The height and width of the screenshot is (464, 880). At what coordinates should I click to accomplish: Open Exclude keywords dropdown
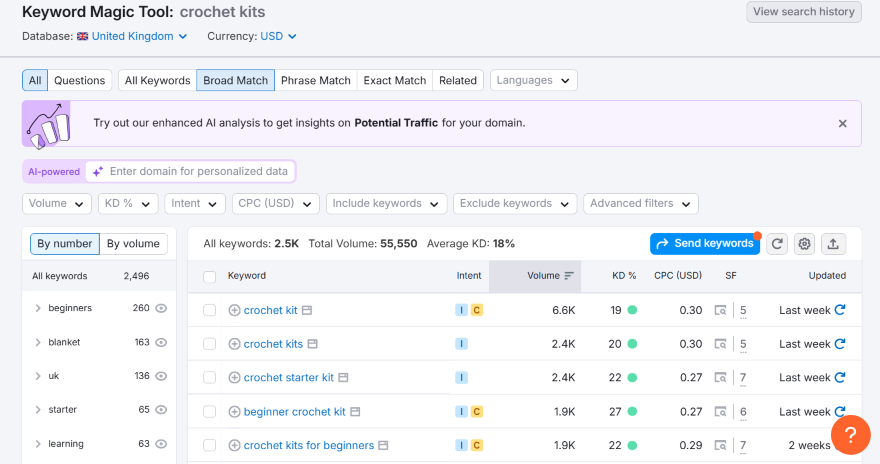[x=515, y=204]
